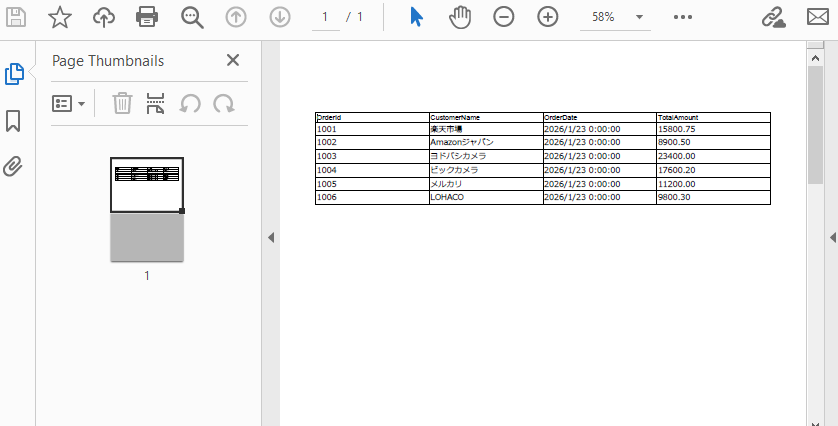The height and width of the screenshot is (426, 838).
Task: Activate the Hand pan tool
Action: 460,17
